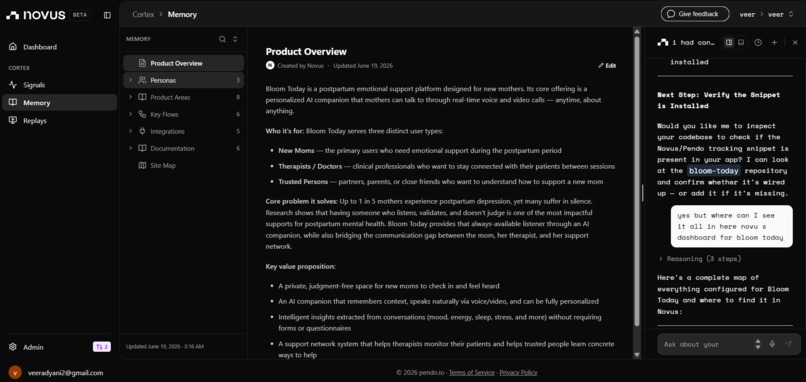Switch chat to bottom dock layout
The height and width of the screenshot is (382, 806).
(x=741, y=43)
